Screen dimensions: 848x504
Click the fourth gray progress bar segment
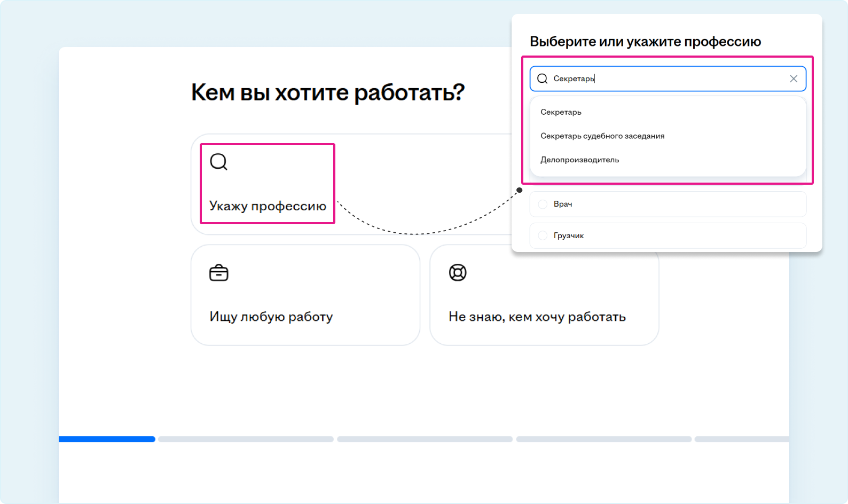(x=603, y=439)
